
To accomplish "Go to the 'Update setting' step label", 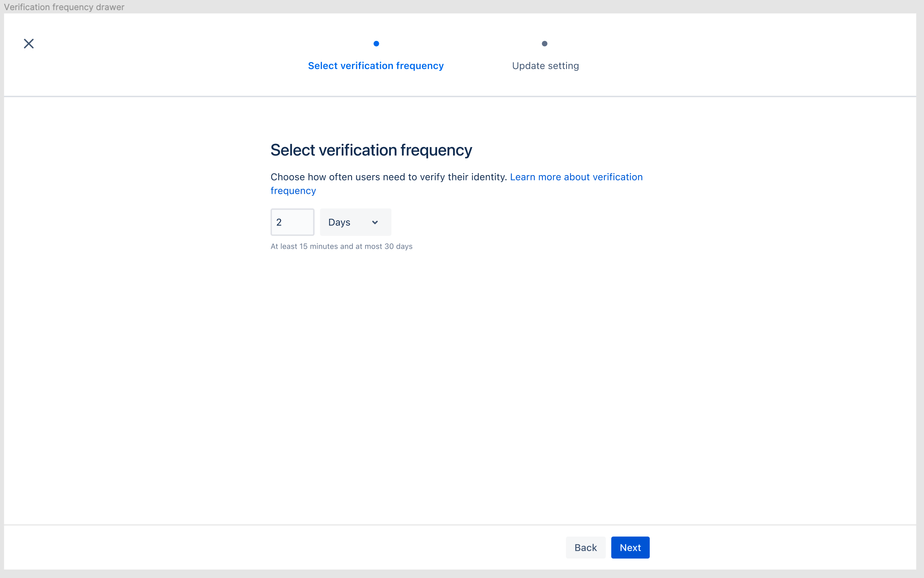I will point(545,66).
